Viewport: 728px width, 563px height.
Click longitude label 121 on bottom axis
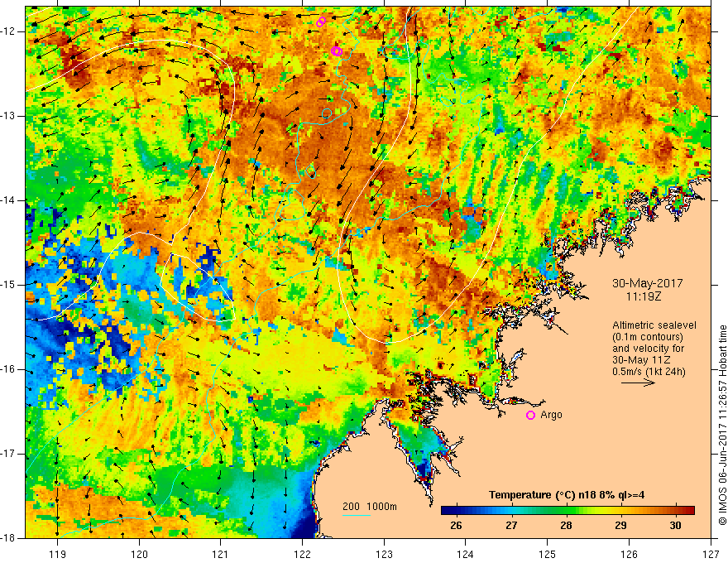(221, 554)
